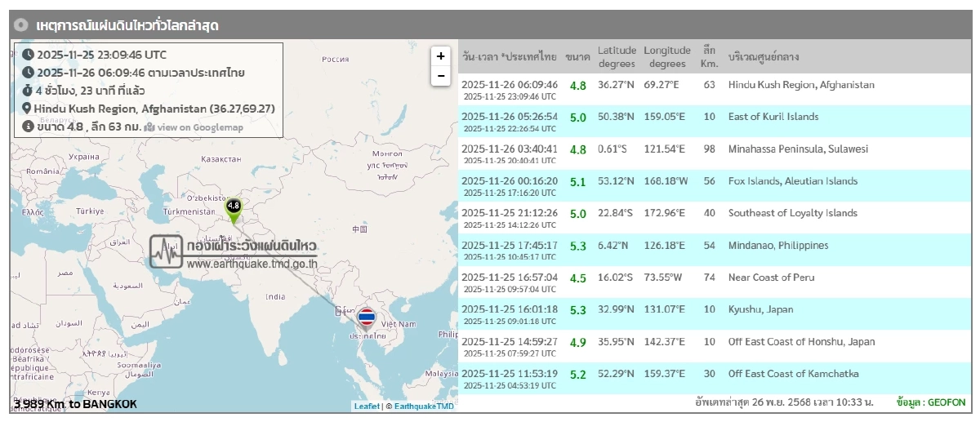Click the 3,989 Km. to BANGKOK label

click(75, 404)
